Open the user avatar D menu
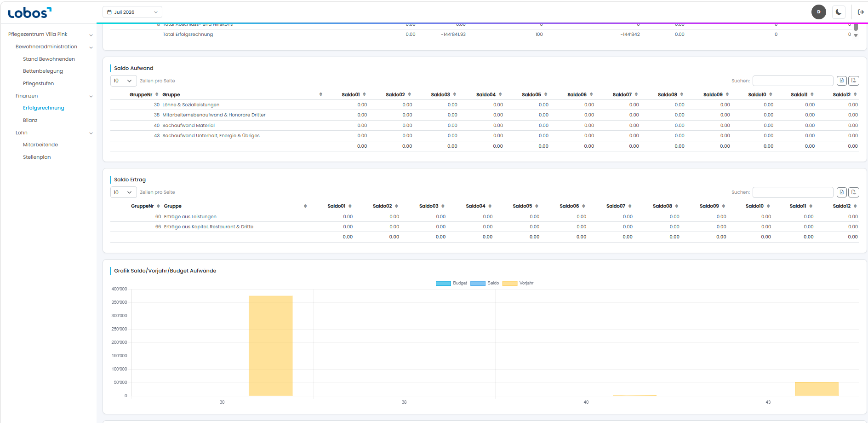 point(818,12)
